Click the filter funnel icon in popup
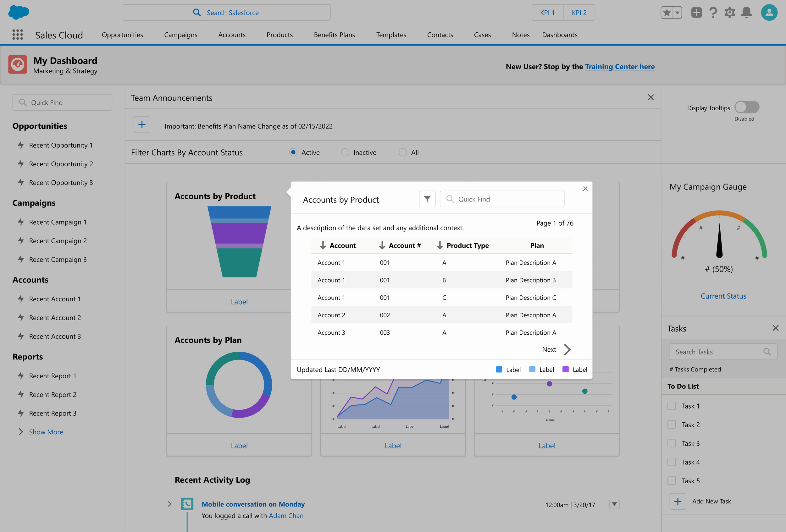The width and height of the screenshot is (786, 532). 427,199
